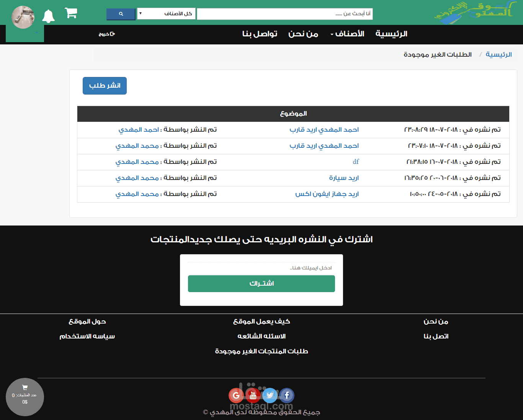523x420 pixels.
Task: Click the خروج logout link
Action: pyautogui.click(x=107, y=34)
